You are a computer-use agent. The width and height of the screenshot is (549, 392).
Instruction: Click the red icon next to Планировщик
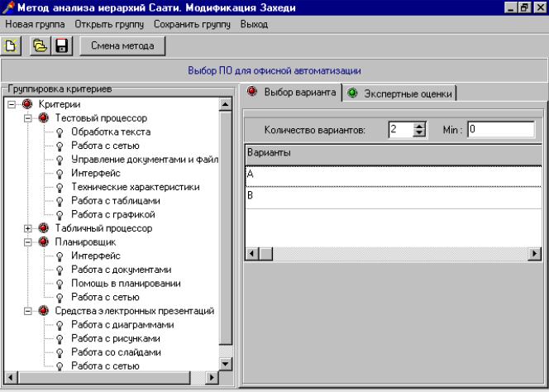click(44, 242)
